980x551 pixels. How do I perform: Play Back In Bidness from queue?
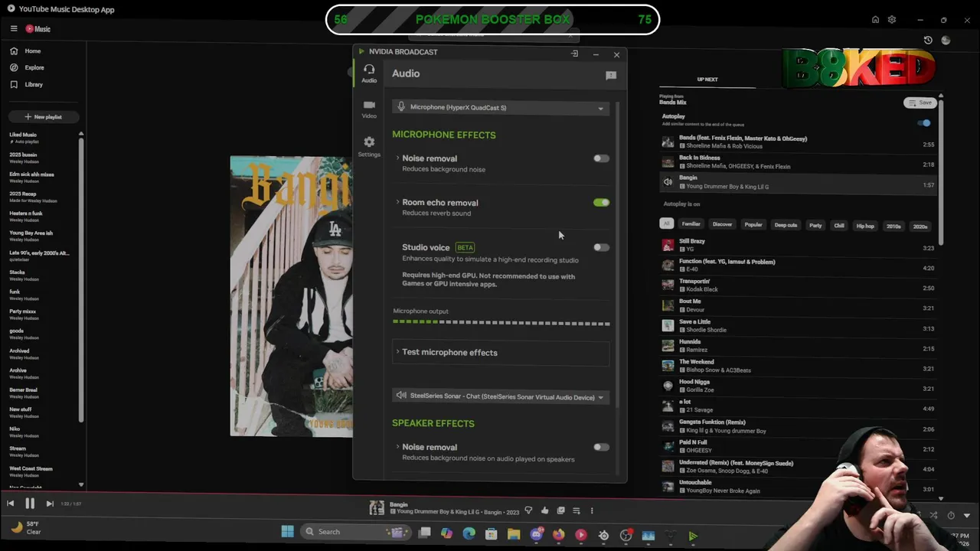click(x=798, y=161)
